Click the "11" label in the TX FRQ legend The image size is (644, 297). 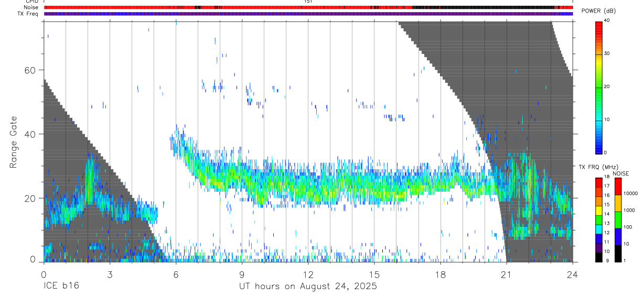(x=607, y=242)
